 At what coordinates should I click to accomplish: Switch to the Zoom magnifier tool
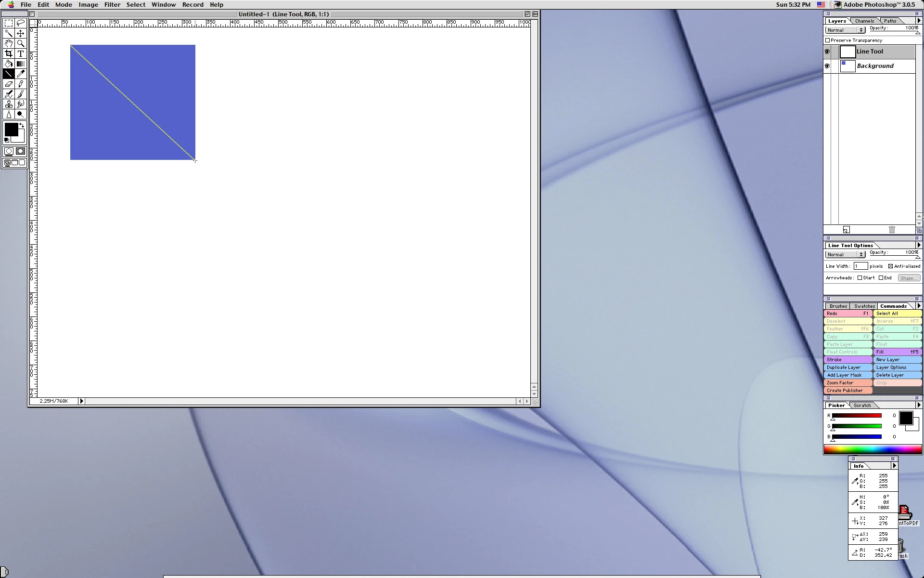coord(20,43)
